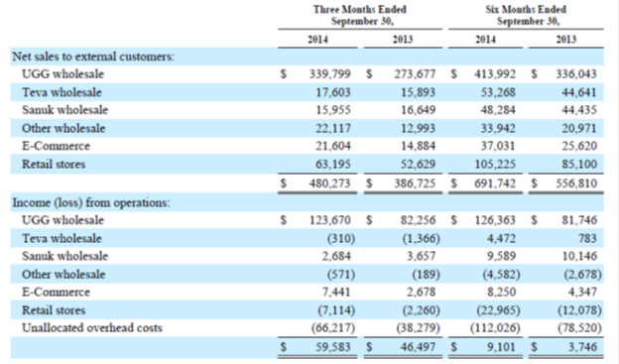This screenshot has width=619, height=364.
Task: Select the 556,810 six-month 2013 sales total
Action: tap(576, 183)
